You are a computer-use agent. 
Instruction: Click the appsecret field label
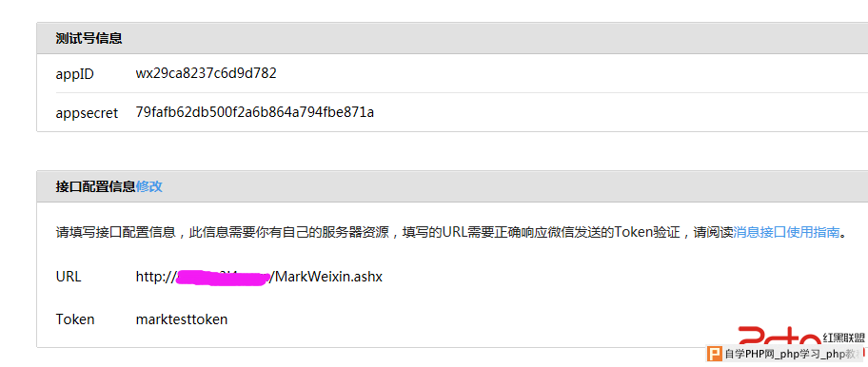tap(87, 113)
